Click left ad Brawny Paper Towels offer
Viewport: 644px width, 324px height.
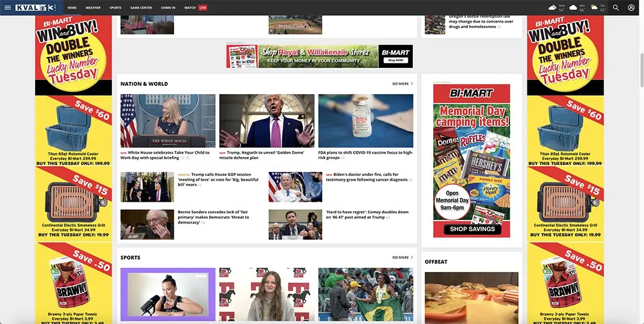[x=73, y=283]
